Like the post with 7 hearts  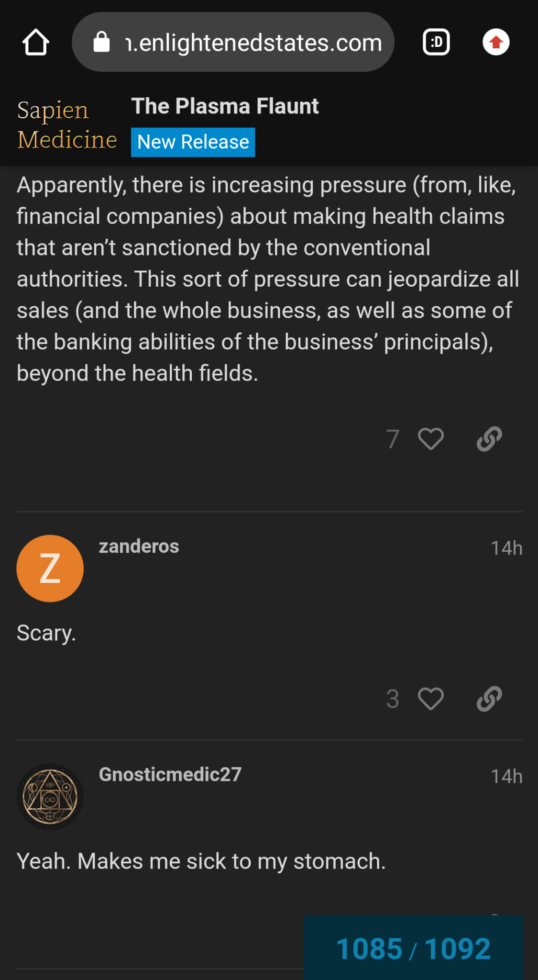coord(430,439)
